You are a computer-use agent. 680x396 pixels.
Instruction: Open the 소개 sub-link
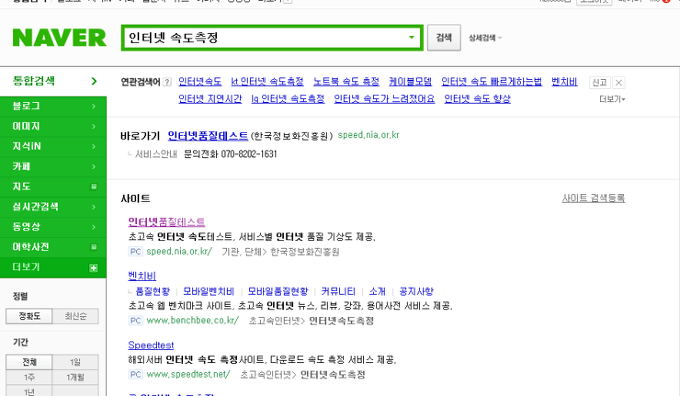pyautogui.click(x=377, y=291)
